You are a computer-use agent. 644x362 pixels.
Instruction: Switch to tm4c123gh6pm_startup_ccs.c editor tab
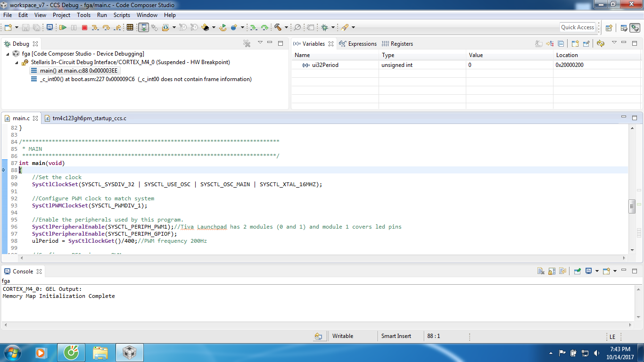[89, 118]
